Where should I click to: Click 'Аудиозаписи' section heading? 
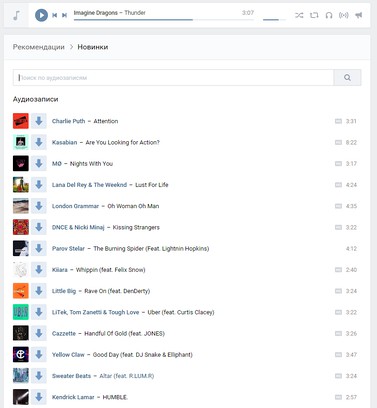[x=35, y=99]
